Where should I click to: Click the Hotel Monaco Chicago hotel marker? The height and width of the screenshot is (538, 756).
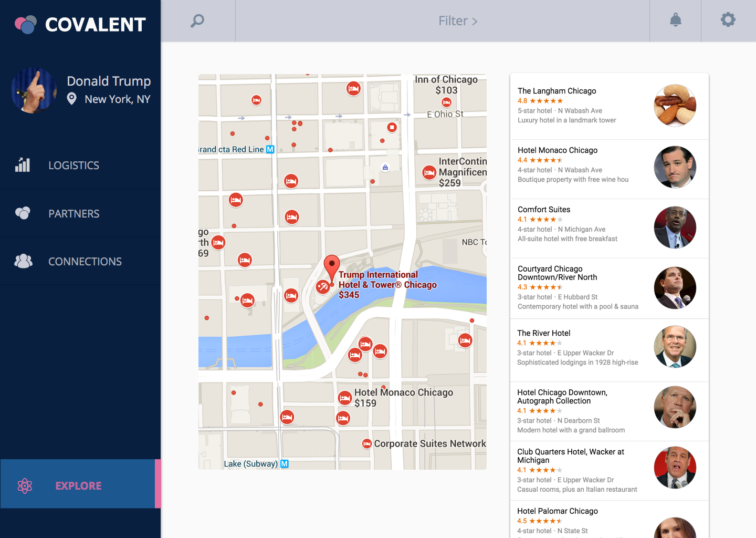345,398
